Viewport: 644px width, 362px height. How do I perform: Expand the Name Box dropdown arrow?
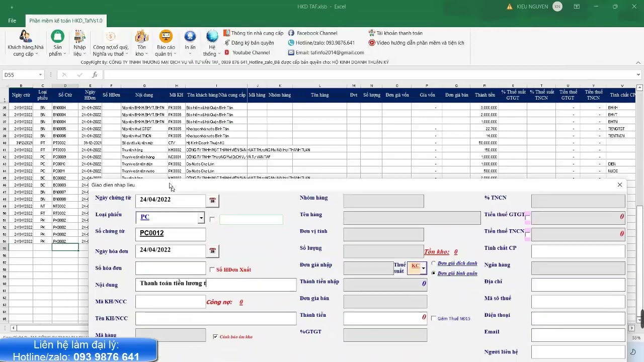40,75
